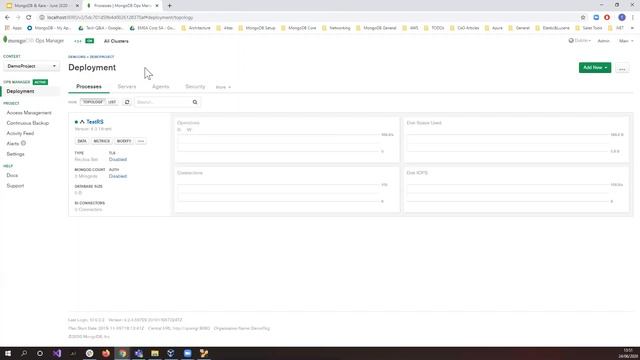This screenshot has height=360, width=640.
Task: Open Zoom from the taskbar
Action: point(187,353)
